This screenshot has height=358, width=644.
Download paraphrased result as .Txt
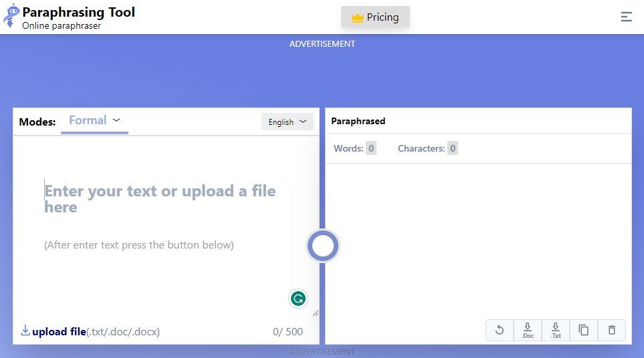(555, 330)
